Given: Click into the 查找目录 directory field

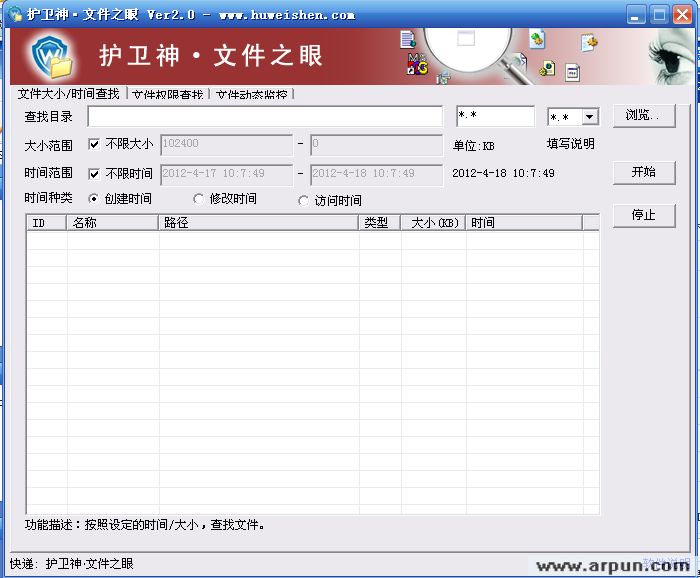Looking at the screenshot, I should [265, 117].
